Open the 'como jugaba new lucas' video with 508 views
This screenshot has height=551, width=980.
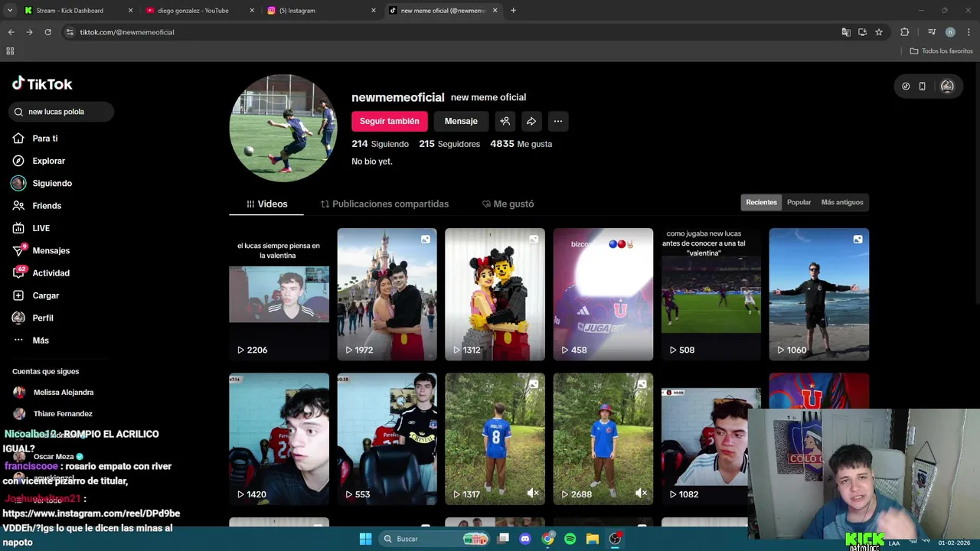pyautogui.click(x=711, y=294)
